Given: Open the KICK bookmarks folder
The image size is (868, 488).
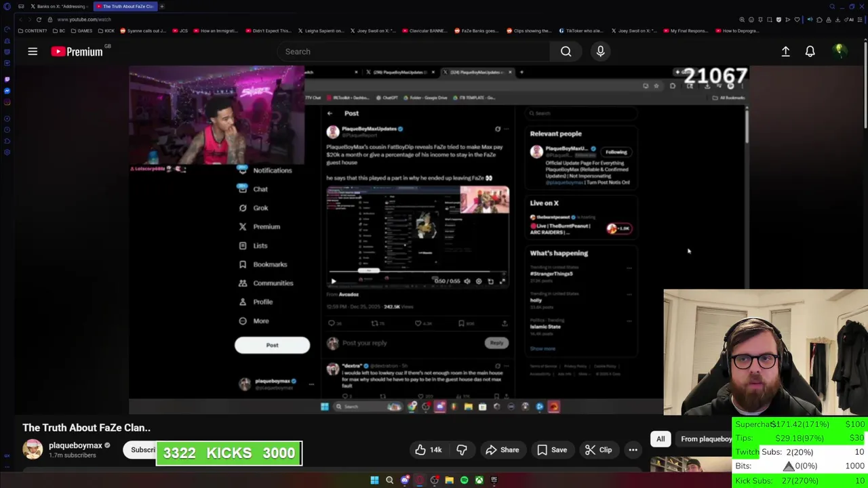Looking at the screenshot, I should click(x=106, y=30).
